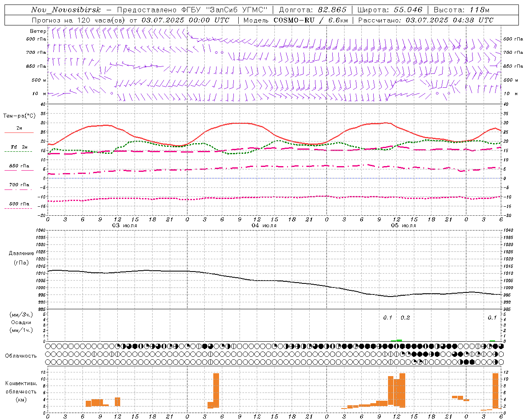Click the tall orange convective bar on 04 июля

pos(216,390)
